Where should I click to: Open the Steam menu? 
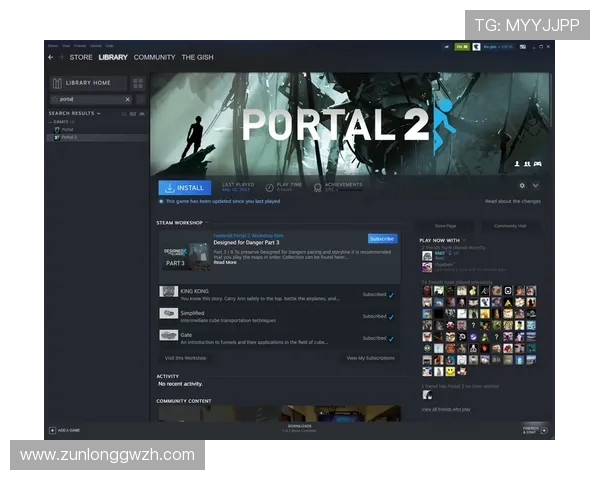click(53, 46)
